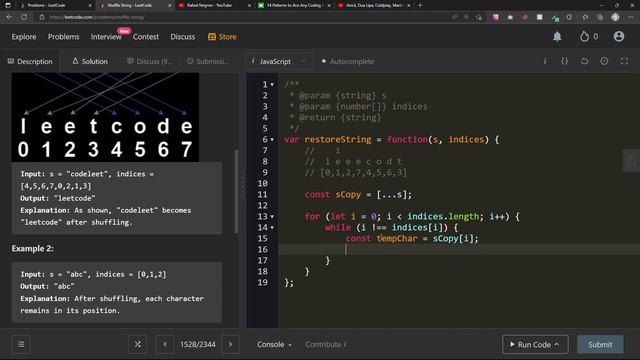Click the tab actions icon at top-left
The height and width of the screenshot is (360, 640).
[8, 5]
